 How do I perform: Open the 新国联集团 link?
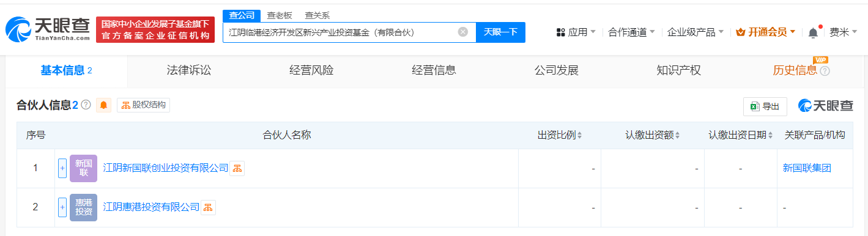[x=807, y=168]
